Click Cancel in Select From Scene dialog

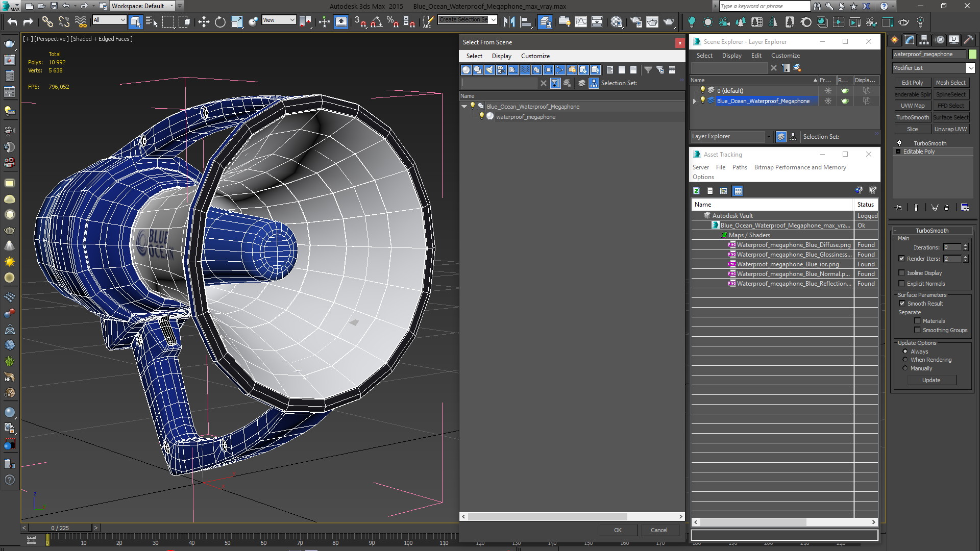pyautogui.click(x=658, y=530)
